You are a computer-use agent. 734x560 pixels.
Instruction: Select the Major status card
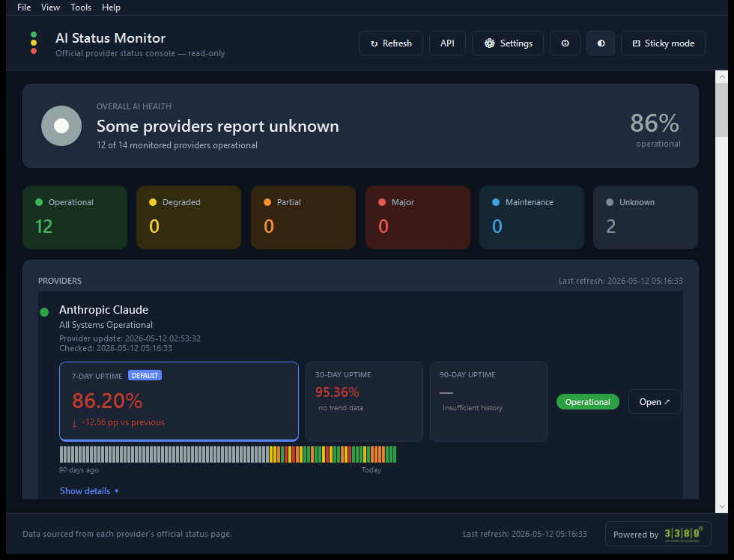[x=418, y=218]
